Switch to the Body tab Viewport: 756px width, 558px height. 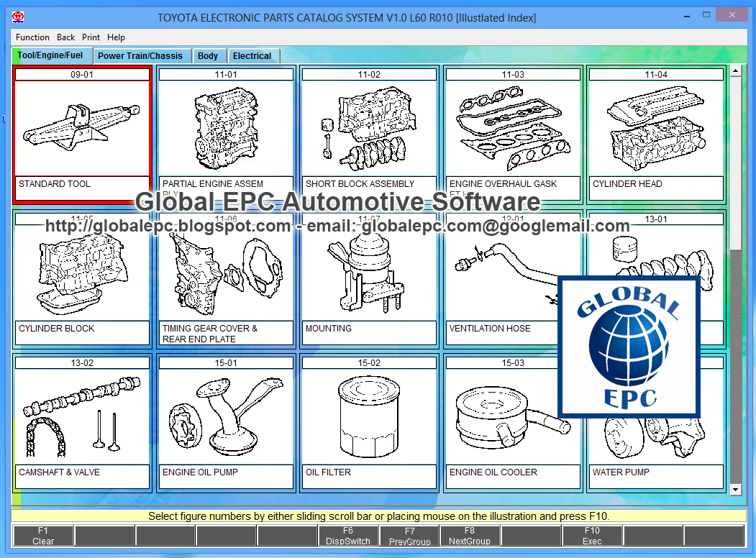pyautogui.click(x=208, y=56)
